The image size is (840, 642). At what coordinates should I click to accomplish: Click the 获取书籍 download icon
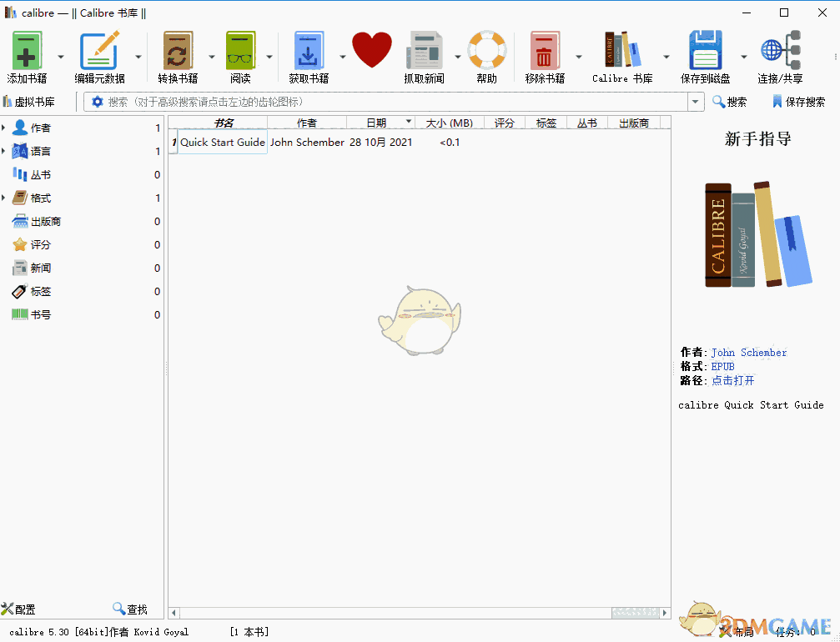pyautogui.click(x=309, y=54)
